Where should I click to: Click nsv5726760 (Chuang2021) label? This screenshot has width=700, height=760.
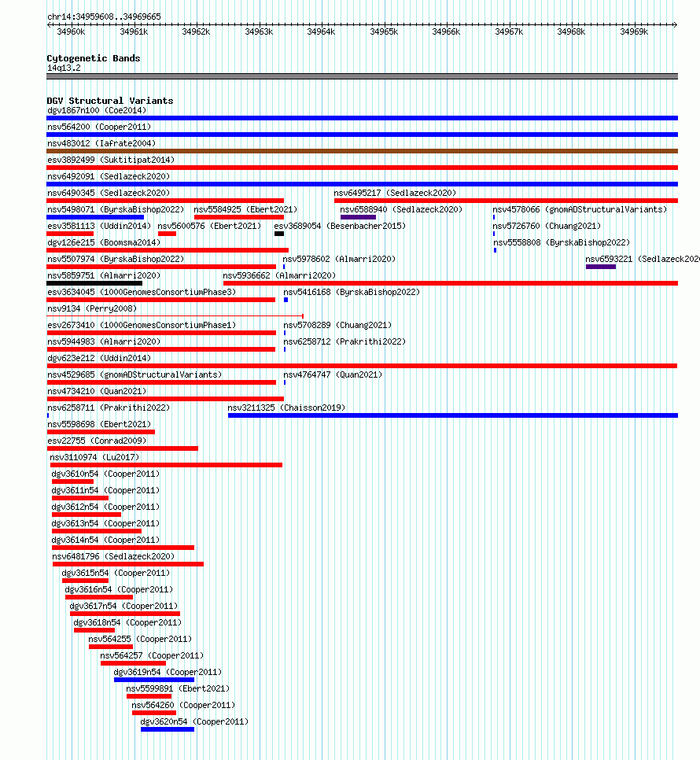(x=547, y=226)
